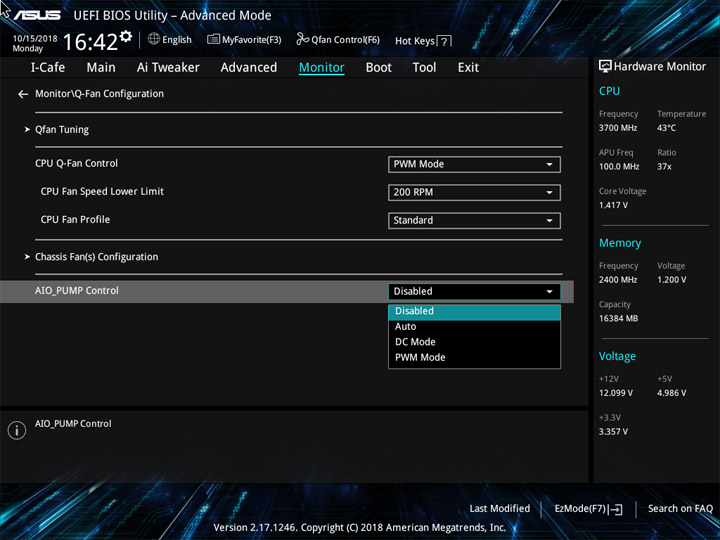Choose Auto in the open list
720x540 pixels.
pos(474,327)
